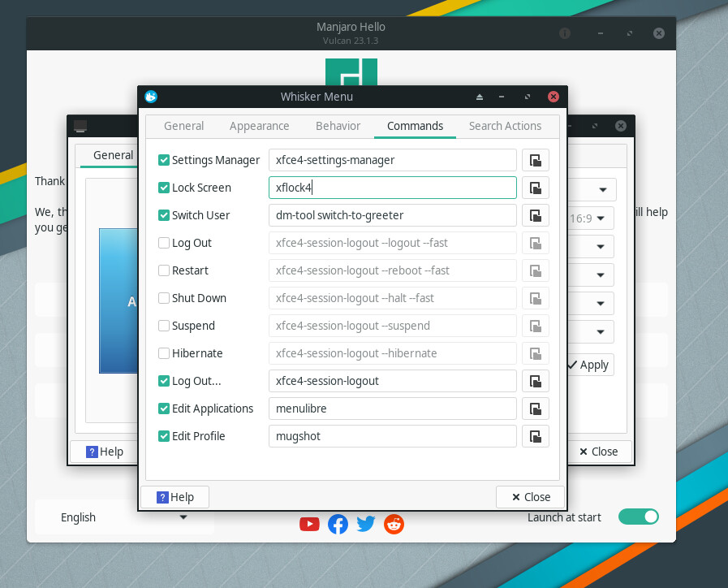Browse for the Settings Manager command
728x588 pixels.
[x=536, y=160]
